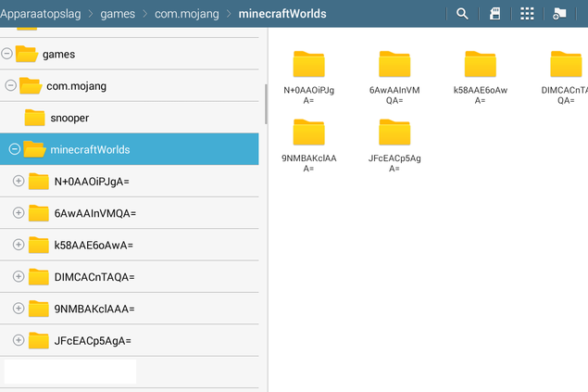Expand the 9NMBAKcIAAA= tree node
Screen dimensions: 588x392
tap(19, 309)
